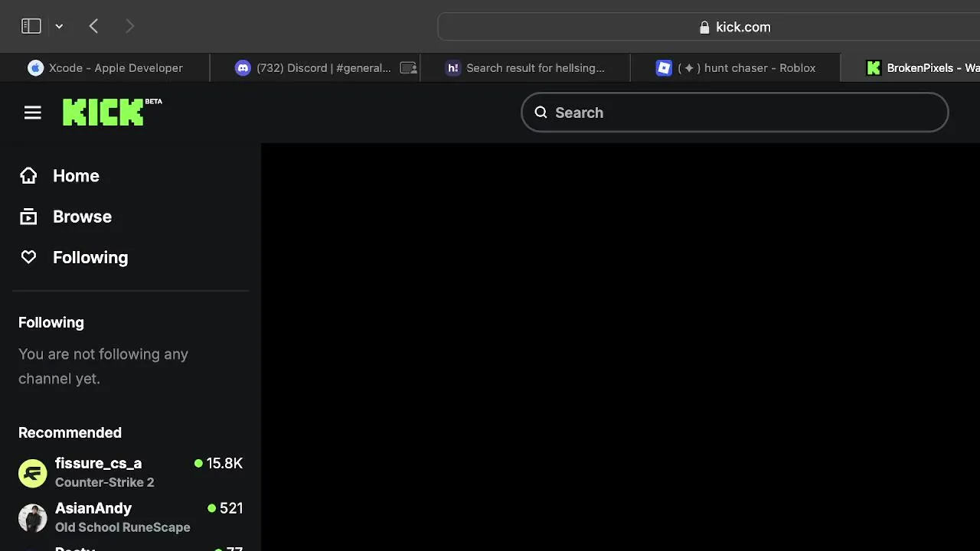Click the Browse play-screen icon
Viewport: 980px width, 551px height.
click(x=28, y=217)
